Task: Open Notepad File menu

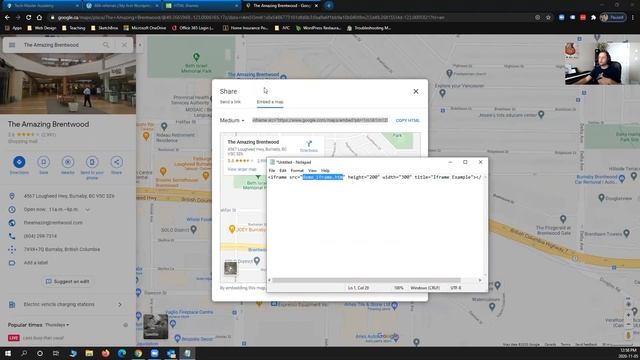Action: [x=272, y=171]
